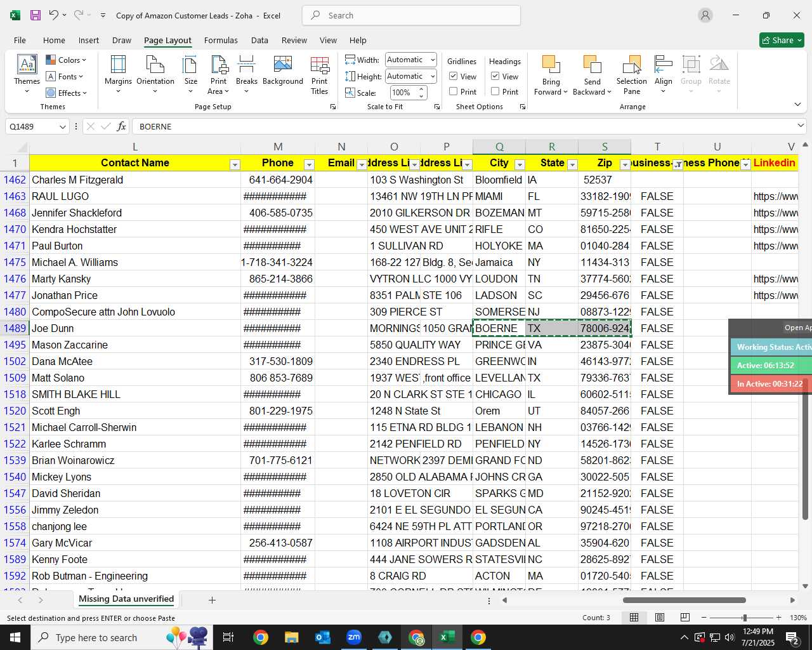Open the Margins options

[118, 74]
